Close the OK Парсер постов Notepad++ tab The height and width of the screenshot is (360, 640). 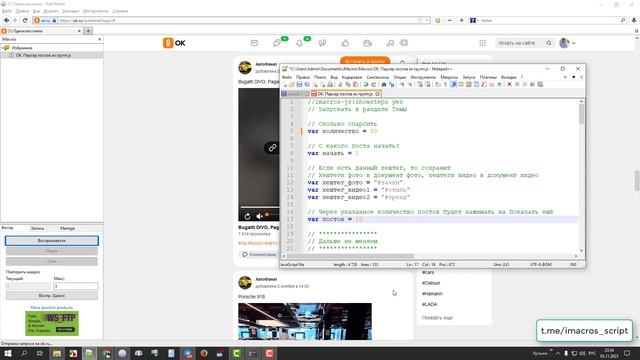click(x=378, y=94)
